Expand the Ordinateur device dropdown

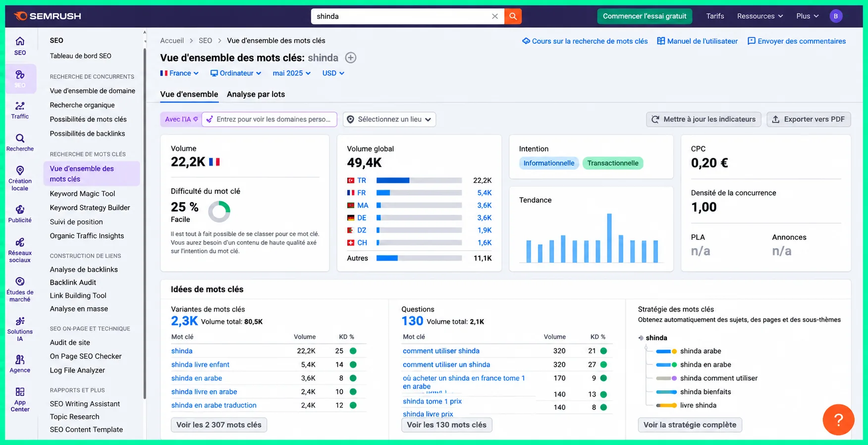[236, 73]
